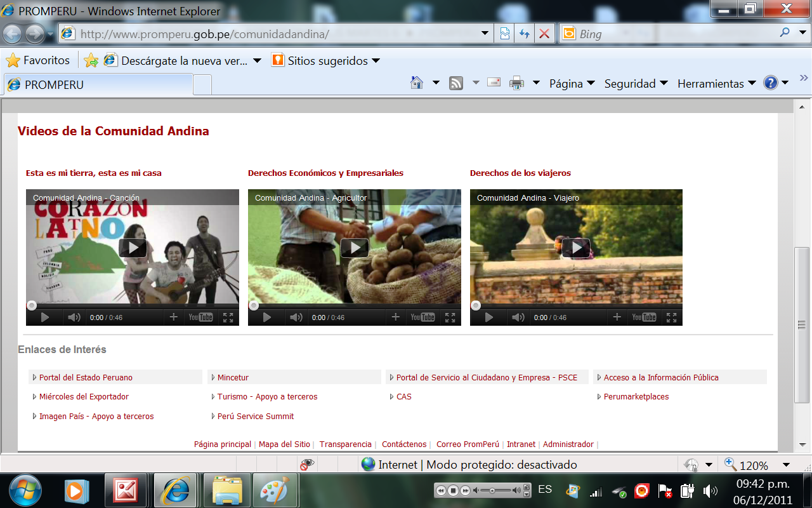Open Favoritos star button
The image size is (812, 508).
[x=37, y=60]
